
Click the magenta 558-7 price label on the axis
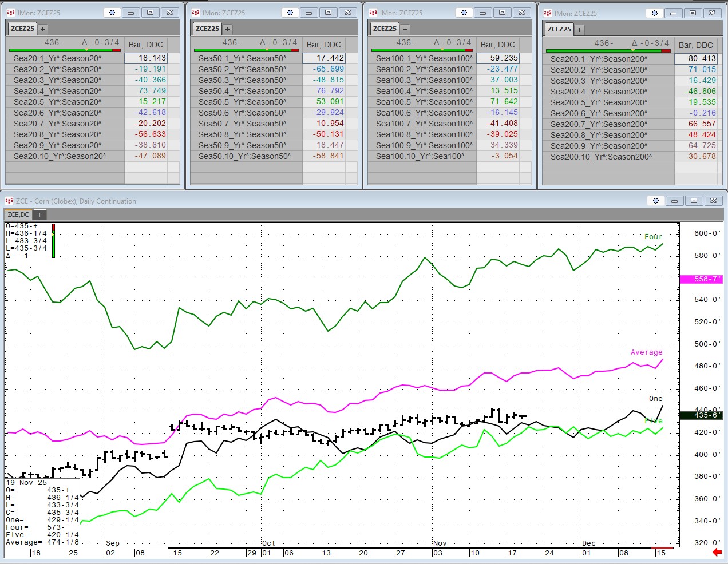pos(700,279)
